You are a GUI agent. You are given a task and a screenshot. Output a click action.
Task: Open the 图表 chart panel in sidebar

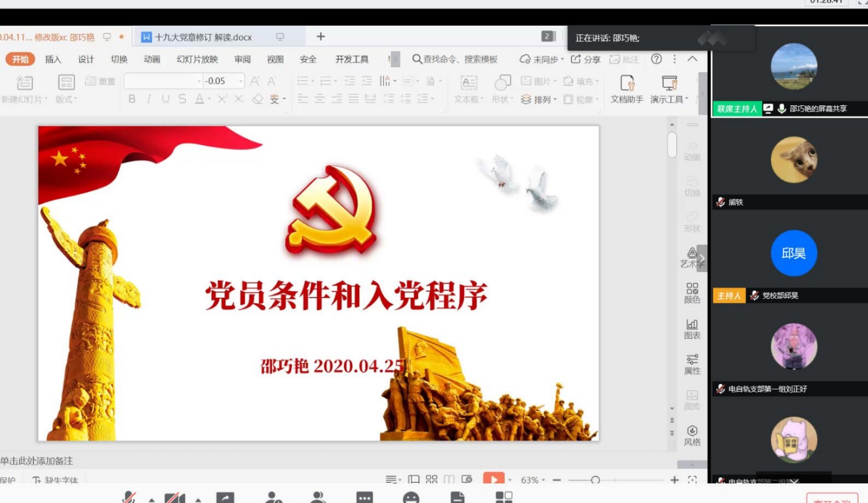(x=692, y=329)
